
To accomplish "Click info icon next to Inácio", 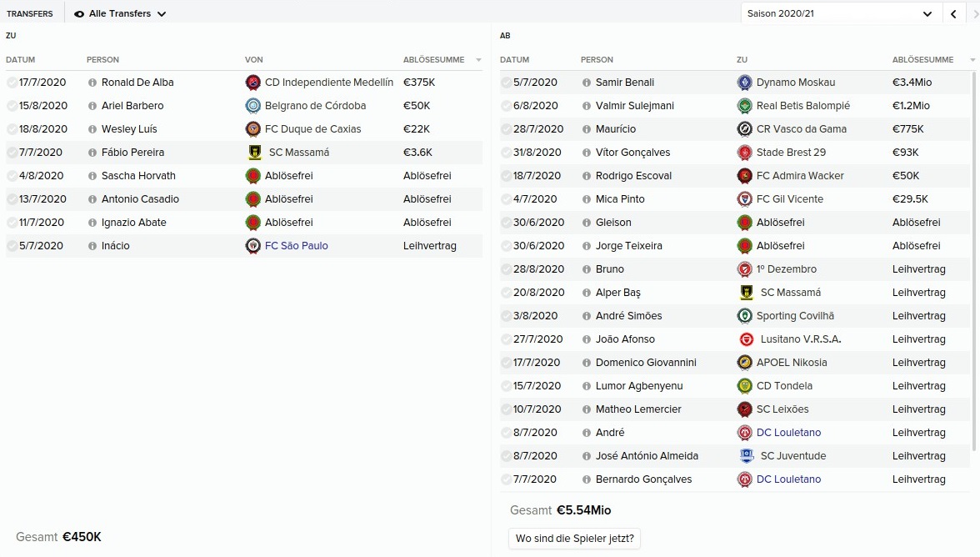I will (x=92, y=246).
